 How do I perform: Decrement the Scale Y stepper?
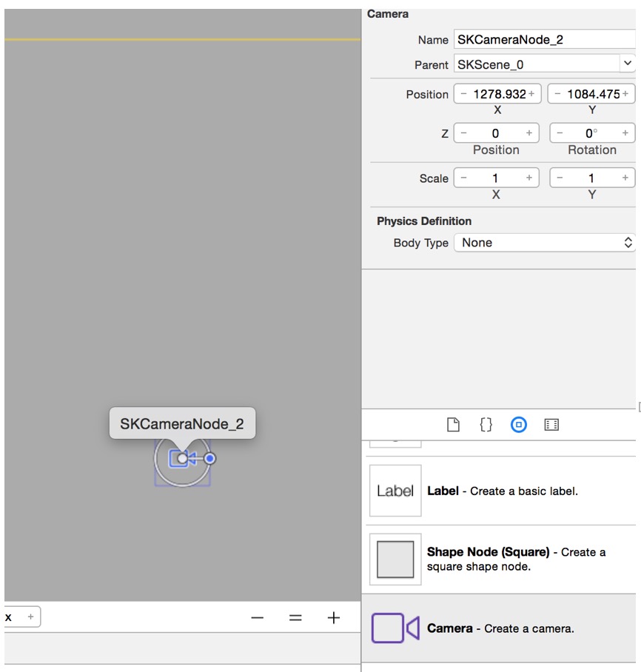pyautogui.click(x=560, y=178)
